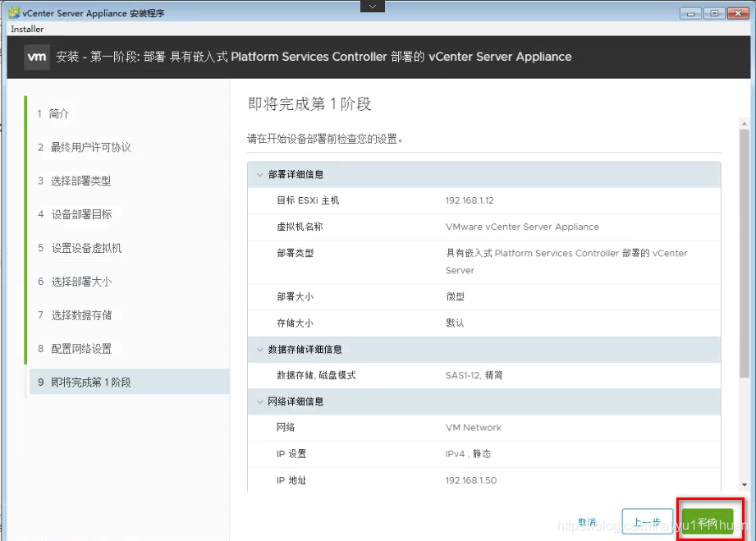Click the IP address value 192.168.1.50
Screen dimensions: 756x541
coord(471,480)
